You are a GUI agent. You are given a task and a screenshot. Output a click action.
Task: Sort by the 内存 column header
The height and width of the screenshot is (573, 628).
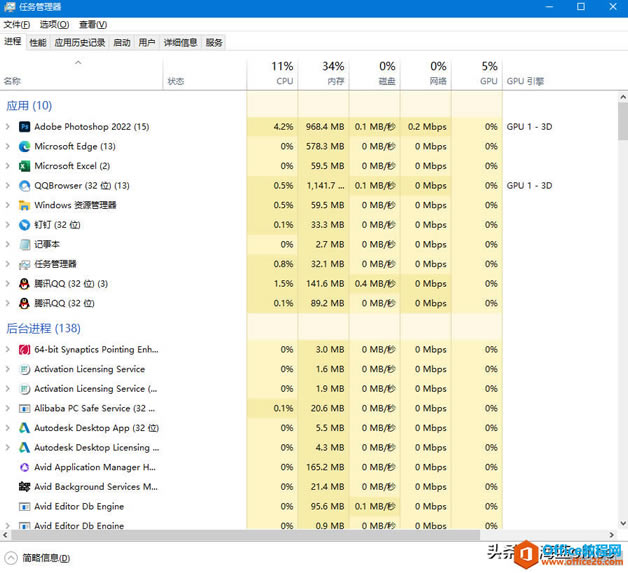point(324,74)
